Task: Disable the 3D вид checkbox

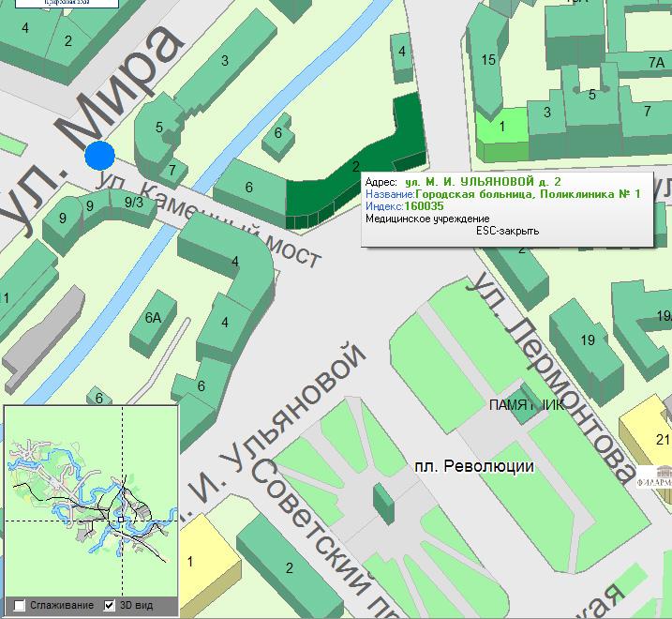Action: 109,605
